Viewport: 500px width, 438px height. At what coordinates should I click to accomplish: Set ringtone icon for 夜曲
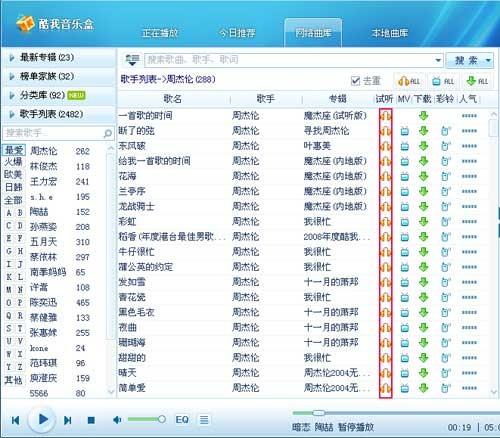tap(445, 327)
